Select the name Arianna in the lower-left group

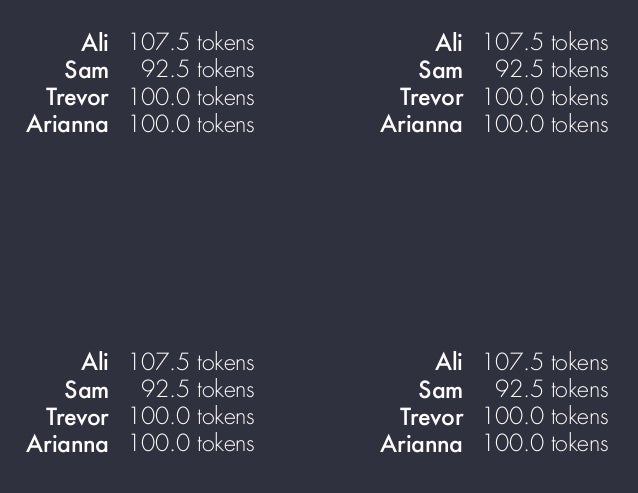(x=68, y=444)
